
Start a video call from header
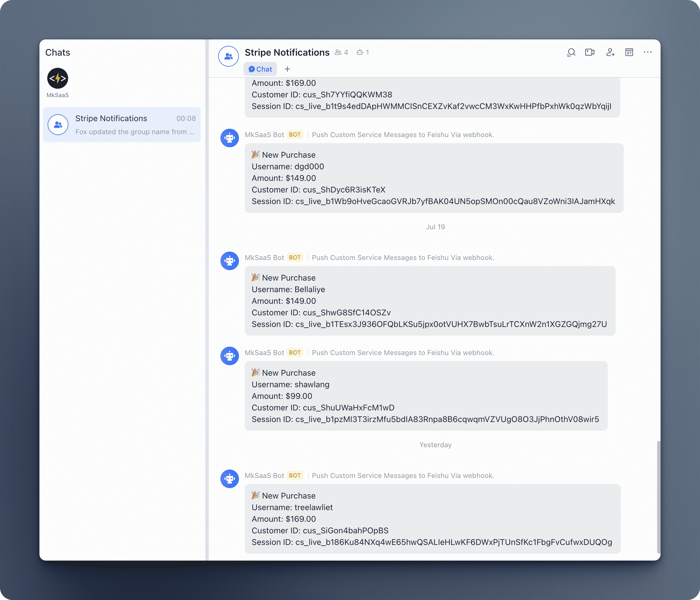point(590,52)
